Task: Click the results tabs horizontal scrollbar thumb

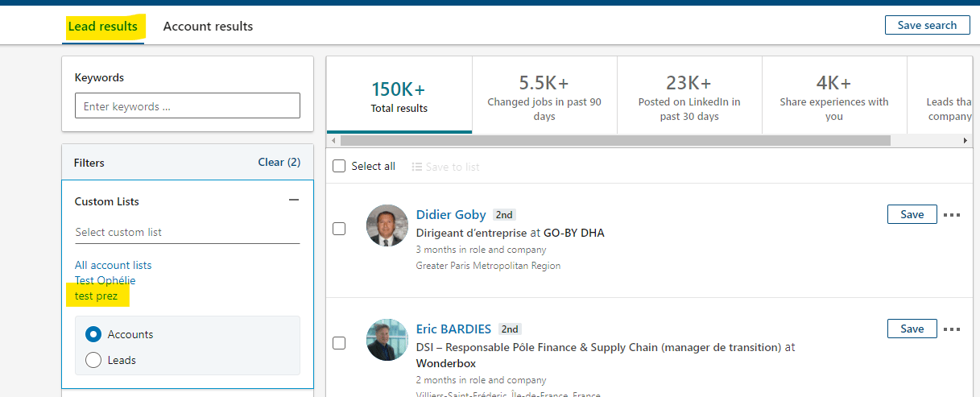Action: 615,140
